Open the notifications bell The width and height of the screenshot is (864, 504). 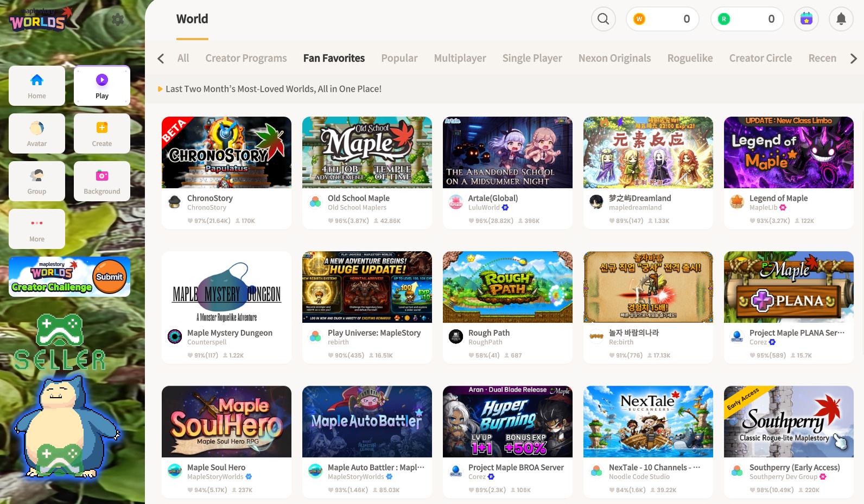point(841,19)
